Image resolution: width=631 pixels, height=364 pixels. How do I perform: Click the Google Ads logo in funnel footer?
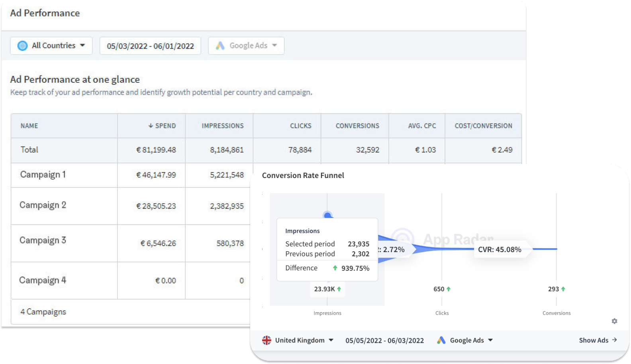(x=441, y=340)
